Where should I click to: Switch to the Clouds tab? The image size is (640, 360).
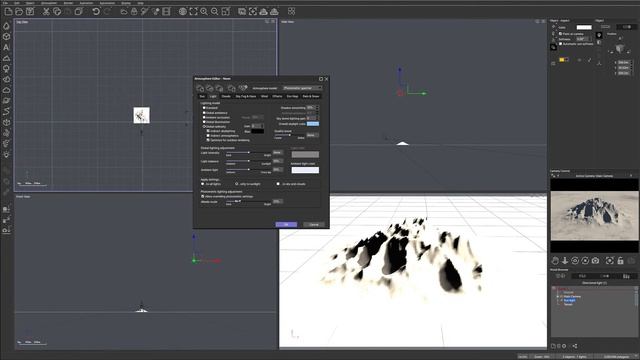226,96
